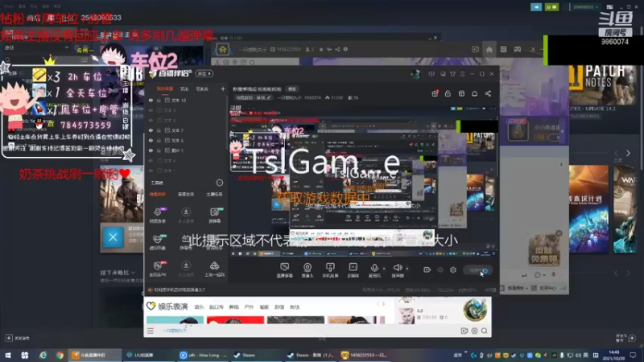Open the PK tool in bottom toolbox row
The width and height of the screenshot is (644, 362).
click(158, 269)
